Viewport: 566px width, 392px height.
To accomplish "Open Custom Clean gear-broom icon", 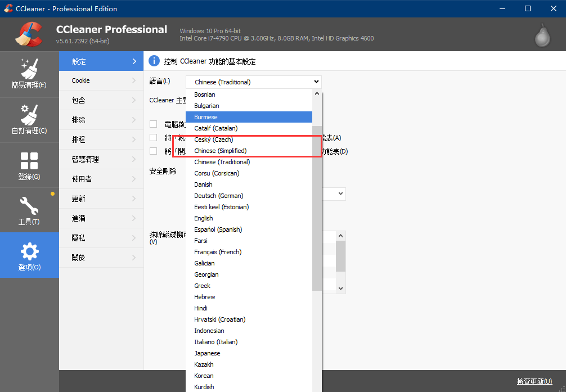I will point(29,114).
